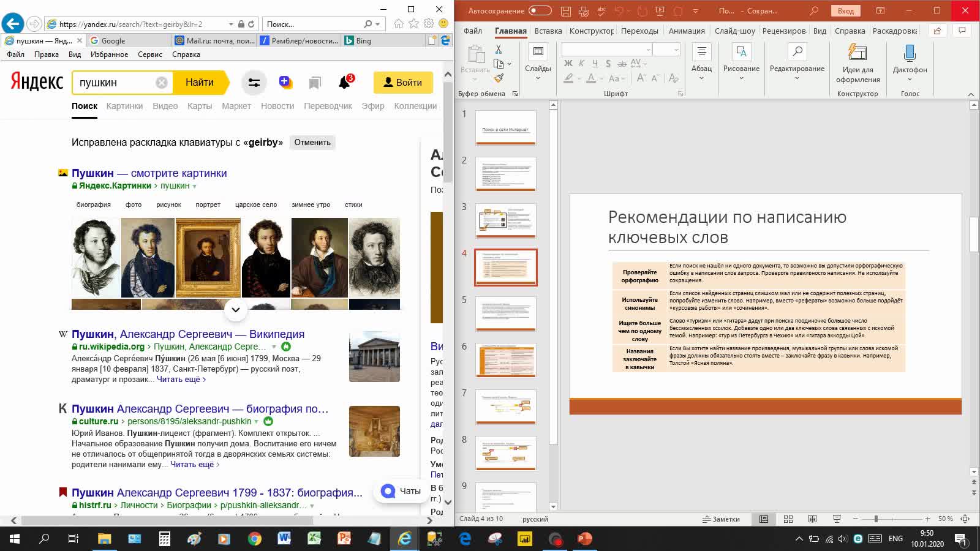Screen dimensions: 980x551
Task: Open the Yandex bookmarks flag icon
Action: point(315,83)
